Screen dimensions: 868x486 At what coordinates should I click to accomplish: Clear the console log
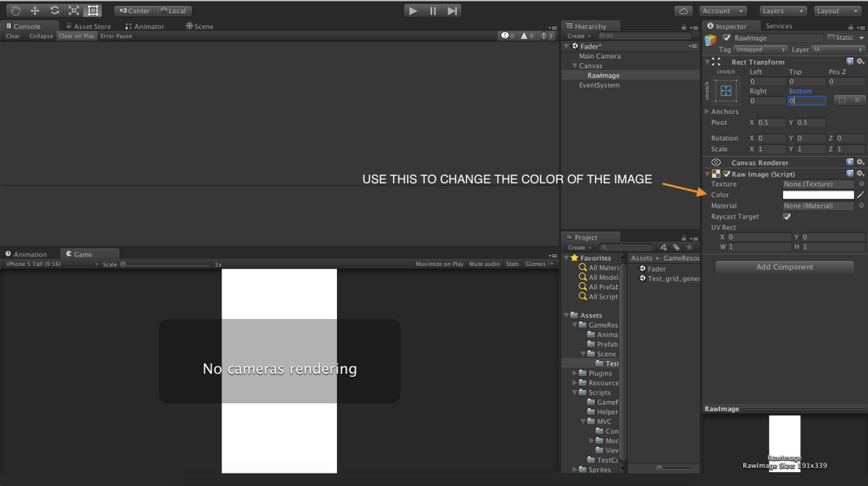tap(12, 36)
